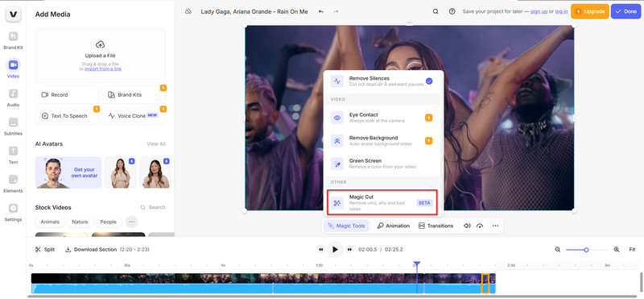
Task: Click the Split scissors tool
Action: coord(45,250)
